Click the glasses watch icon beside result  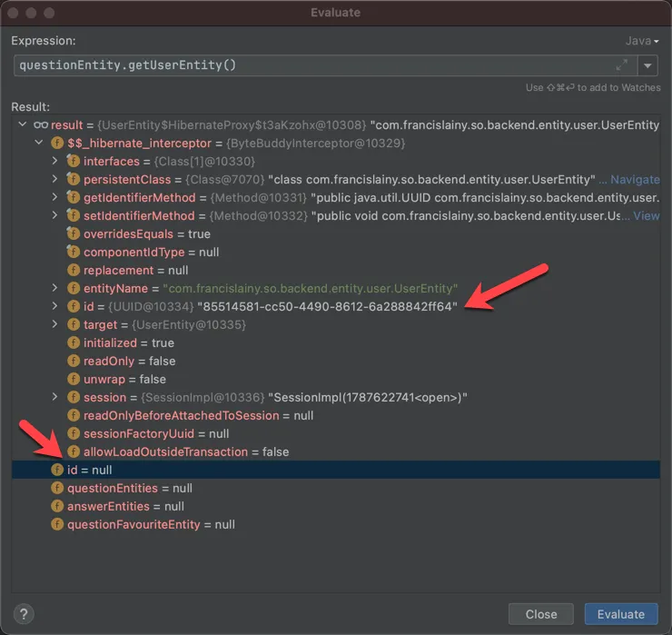tap(41, 125)
